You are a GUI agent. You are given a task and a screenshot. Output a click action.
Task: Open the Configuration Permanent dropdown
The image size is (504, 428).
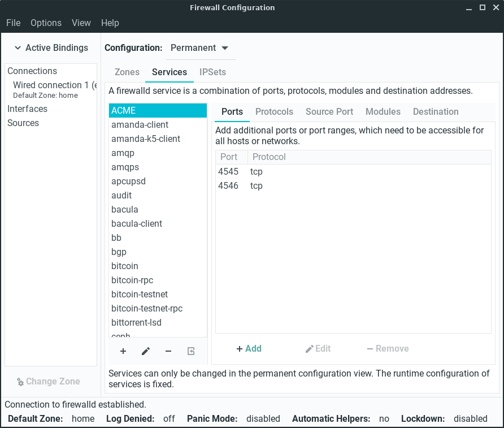(x=200, y=48)
